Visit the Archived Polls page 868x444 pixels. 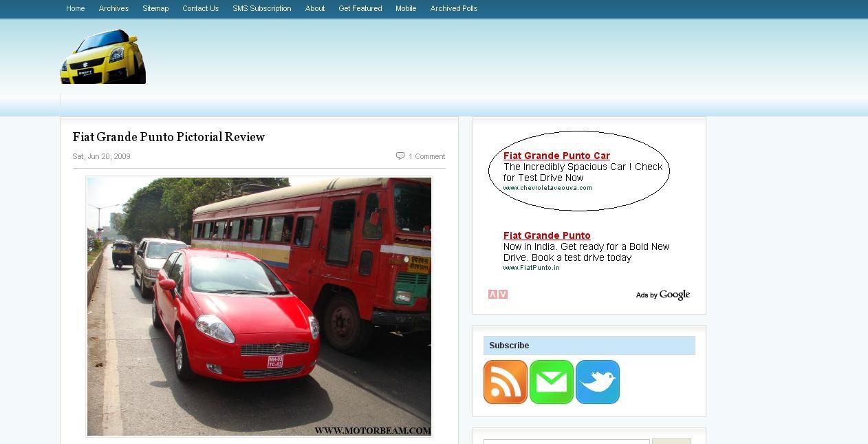point(453,8)
